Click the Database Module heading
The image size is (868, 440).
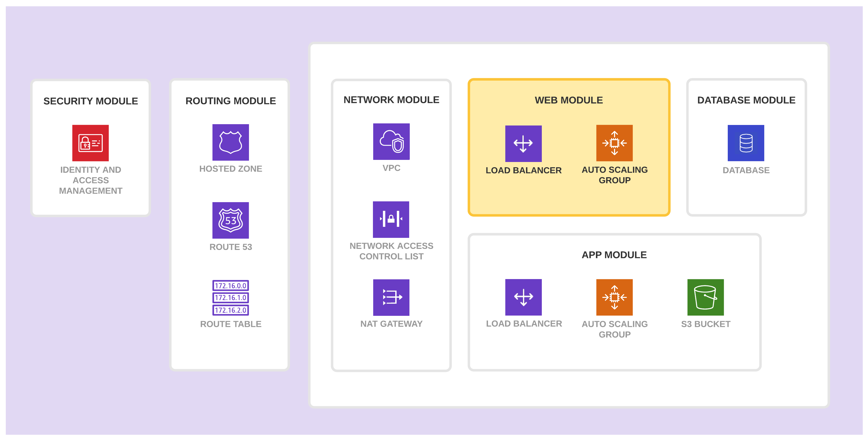[746, 100]
